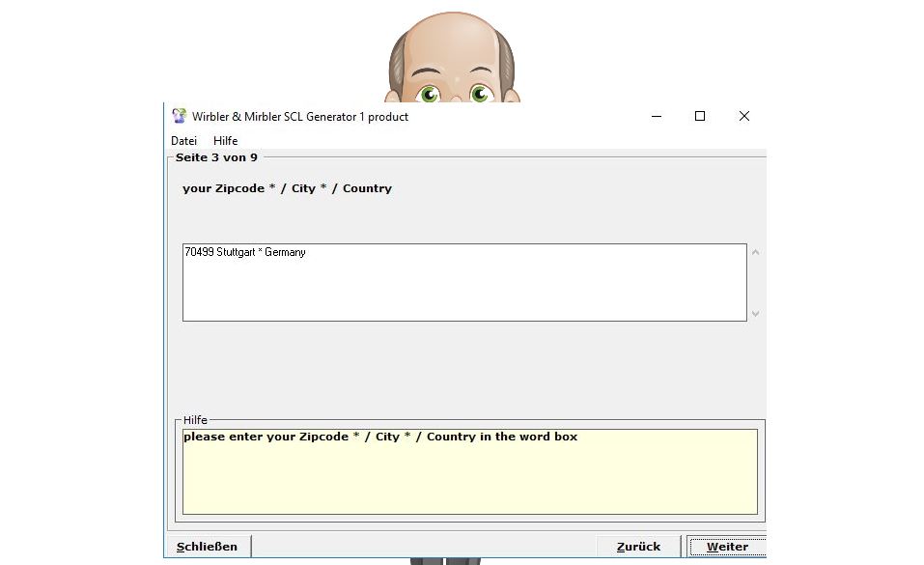The image size is (924, 565).
Task: Click the cartoon character's left green eye
Action: (x=429, y=94)
